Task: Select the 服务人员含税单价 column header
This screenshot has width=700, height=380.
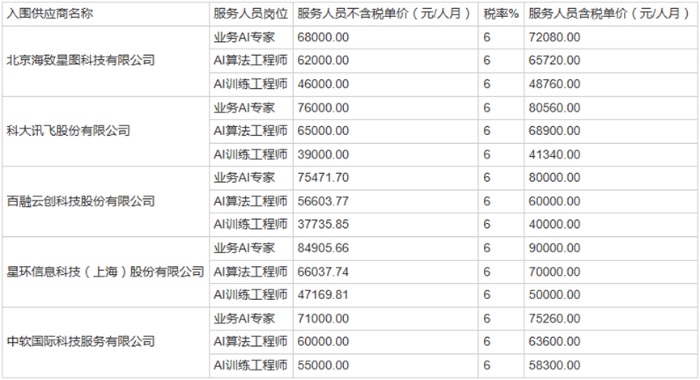Action: point(611,14)
